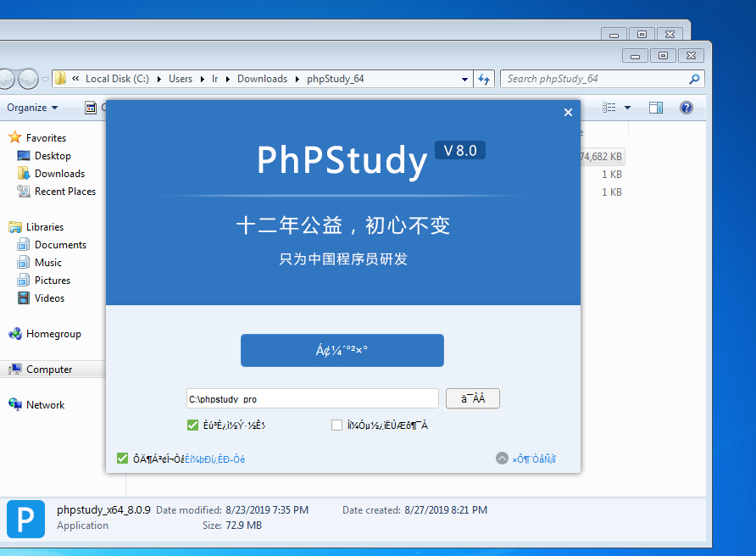Screen dimensions: 756x556
Task: Select the Pictures library icon
Action: pos(24,281)
